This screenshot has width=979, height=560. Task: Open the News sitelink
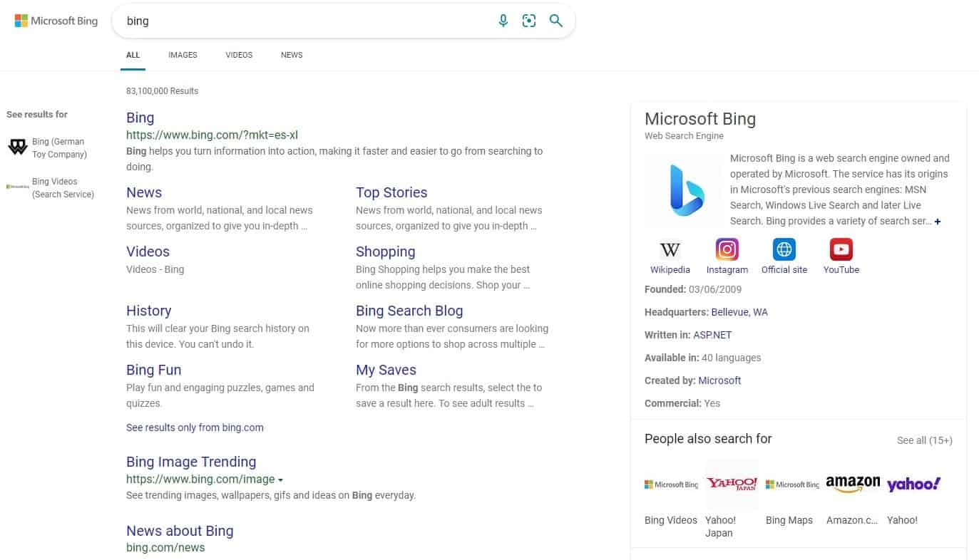(144, 192)
